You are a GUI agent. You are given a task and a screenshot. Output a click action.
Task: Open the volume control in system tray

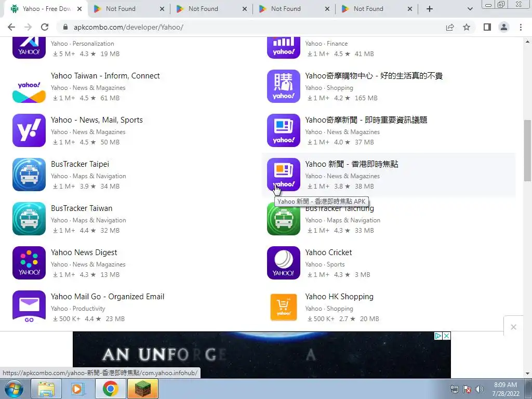point(480,389)
